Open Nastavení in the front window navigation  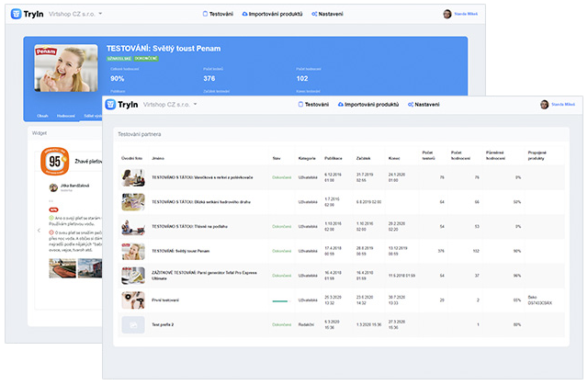(424, 104)
